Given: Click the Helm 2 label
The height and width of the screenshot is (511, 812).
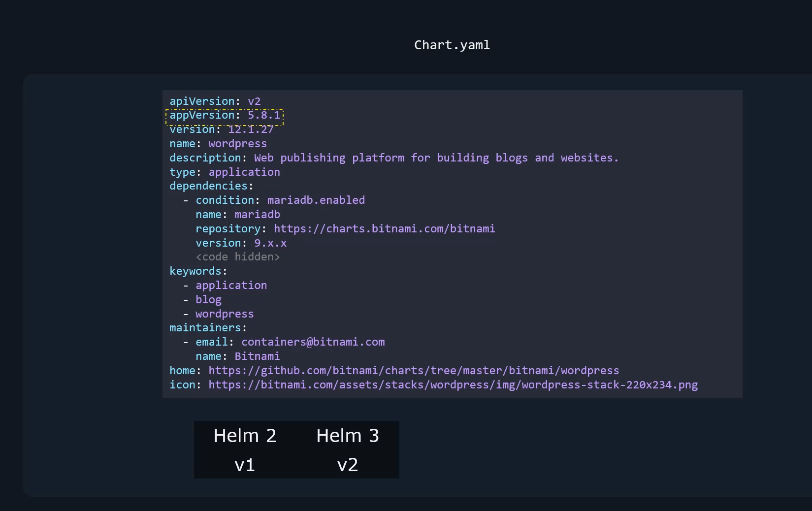Looking at the screenshot, I should click(x=245, y=436).
